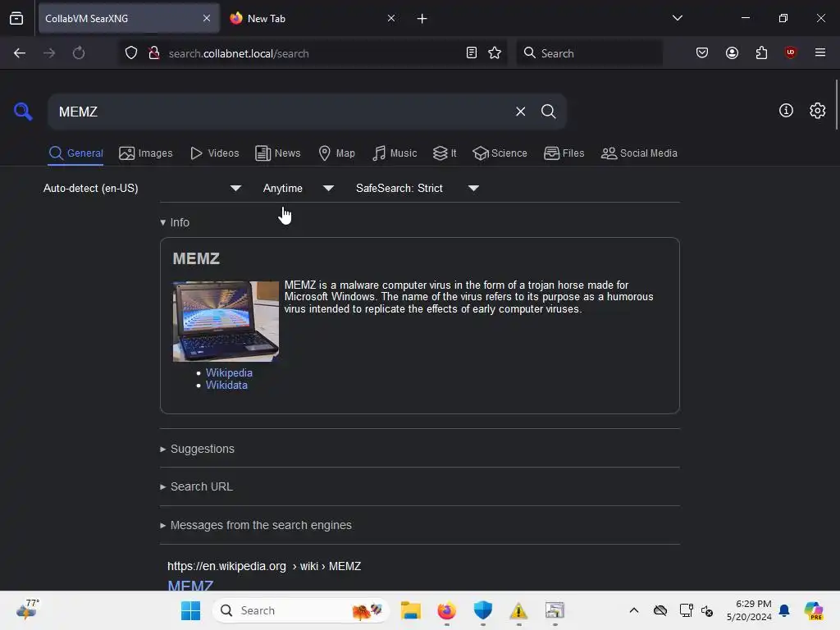This screenshot has width=840, height=630.
Task: Open the Music category
Action: [x=395, y=153]
